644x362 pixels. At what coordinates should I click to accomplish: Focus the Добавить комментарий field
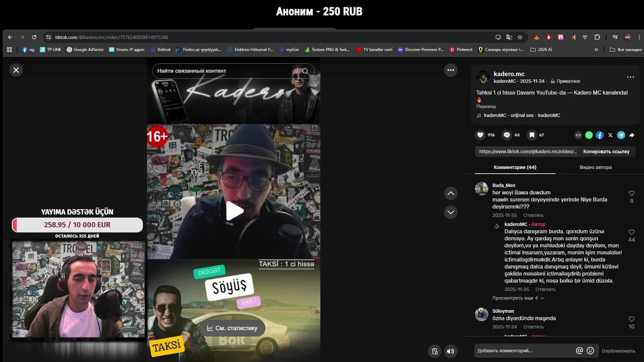[524, 350]
